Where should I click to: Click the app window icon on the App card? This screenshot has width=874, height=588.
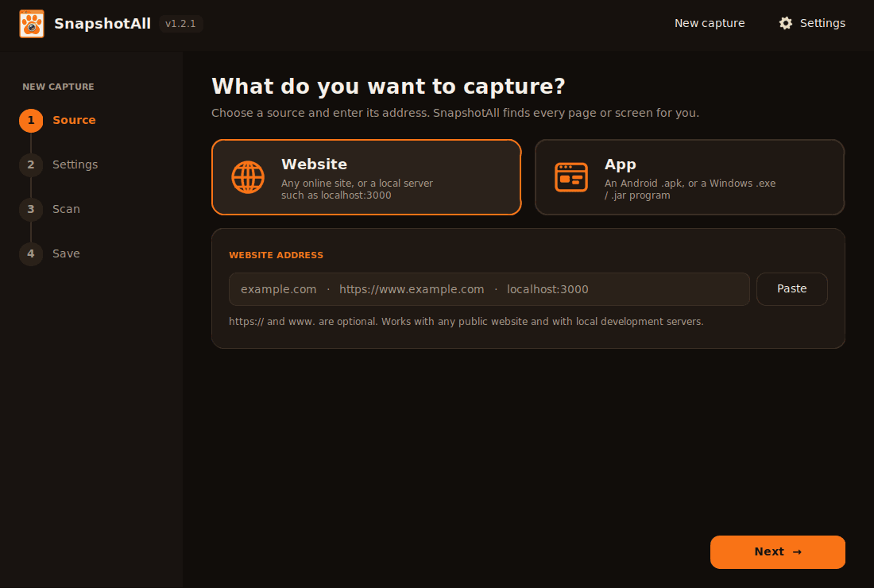coord(571,177)
